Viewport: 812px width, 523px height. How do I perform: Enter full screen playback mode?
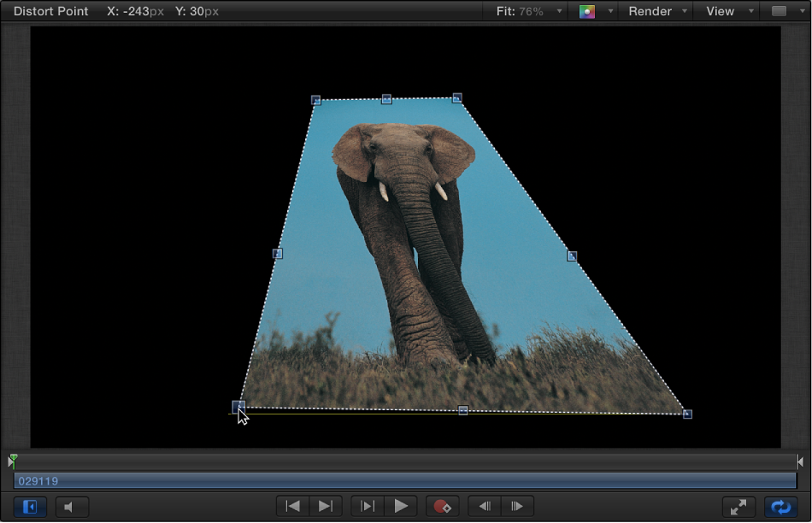tap(738, 506)
